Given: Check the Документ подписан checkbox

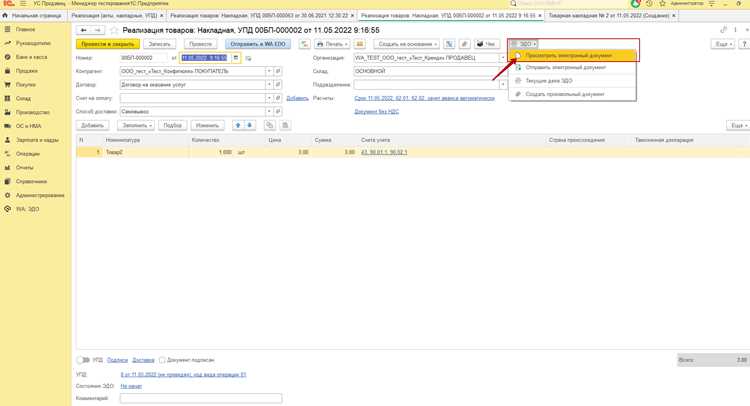Looking at the screenshot, I should coord(162,360).
